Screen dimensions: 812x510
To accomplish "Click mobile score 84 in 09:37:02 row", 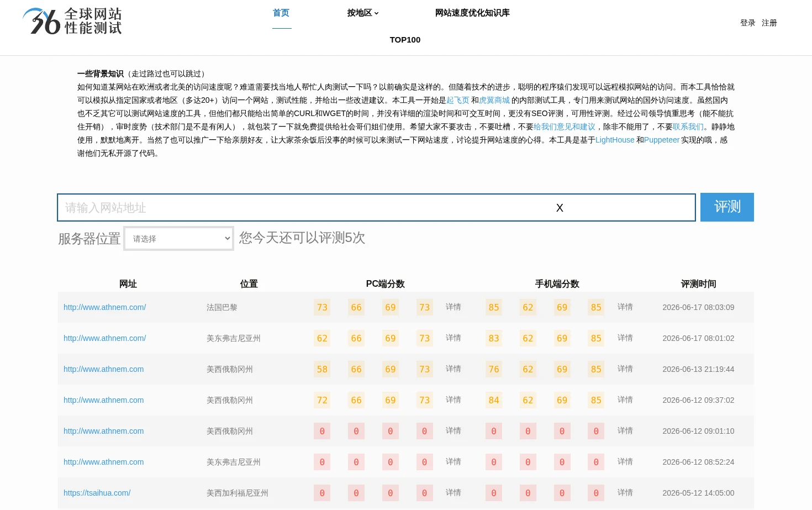I will point(494,400).
